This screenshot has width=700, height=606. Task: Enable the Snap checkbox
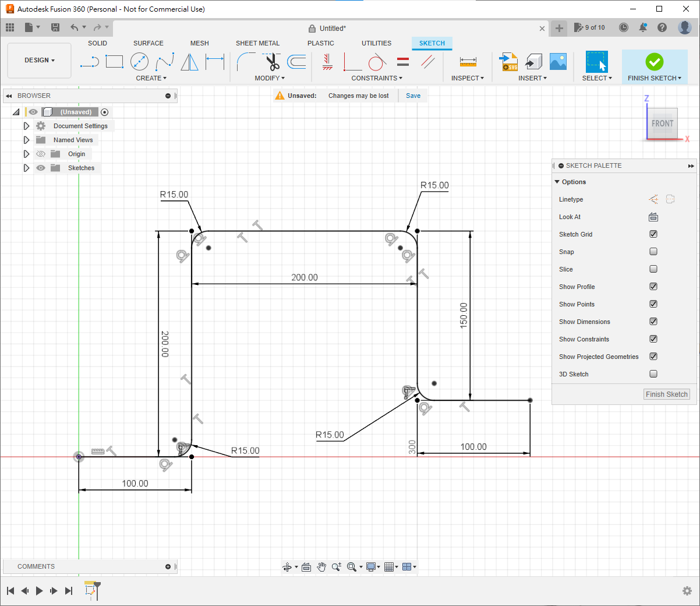653,252
